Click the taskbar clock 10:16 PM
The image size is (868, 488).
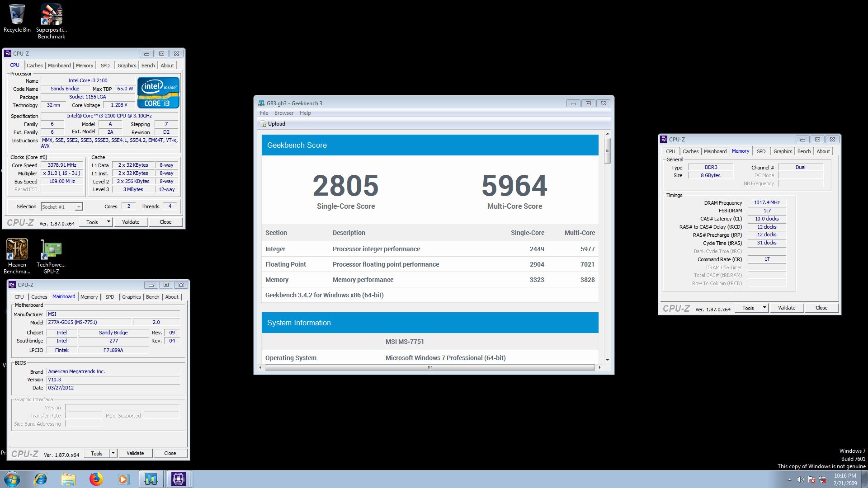tap(845, 479)
